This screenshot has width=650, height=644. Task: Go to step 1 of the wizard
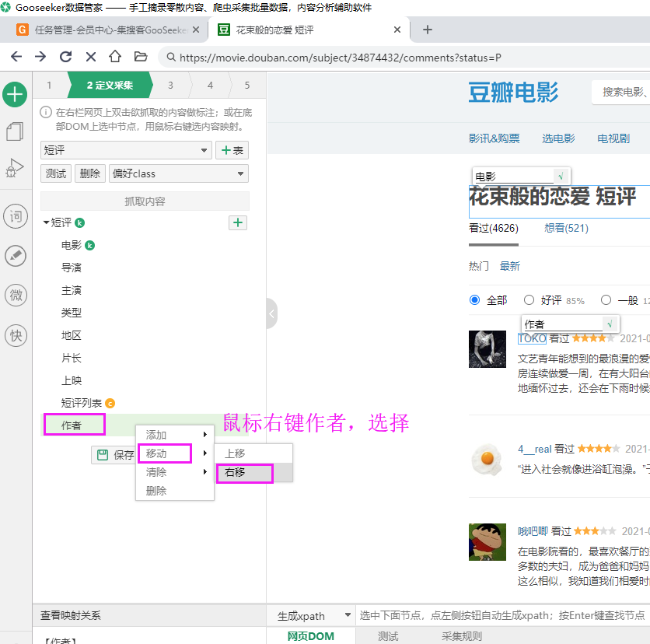(x=49, y=85)
